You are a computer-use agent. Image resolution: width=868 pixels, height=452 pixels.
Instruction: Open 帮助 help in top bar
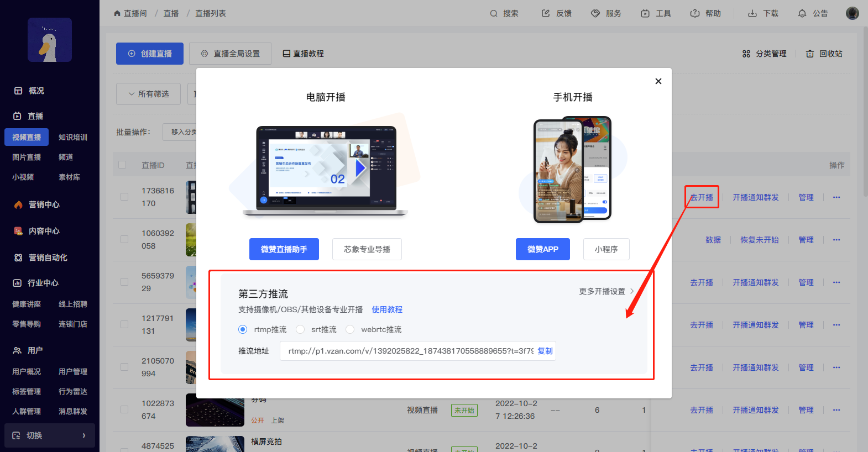point(706,13)
